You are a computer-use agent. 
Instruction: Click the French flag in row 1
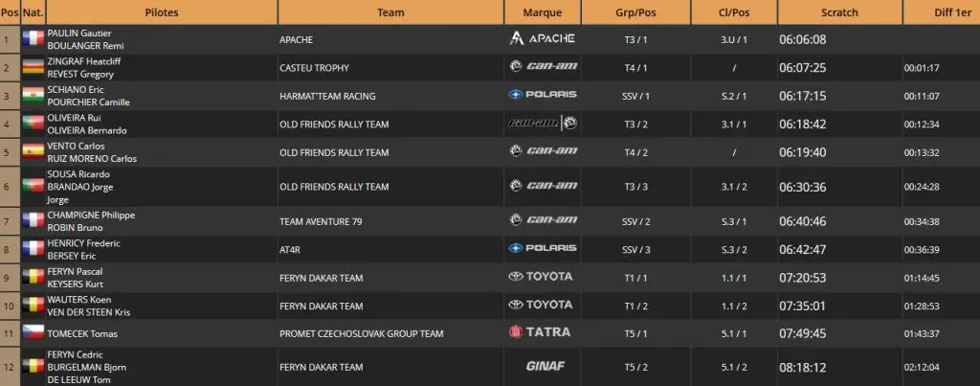click(33, 39)
